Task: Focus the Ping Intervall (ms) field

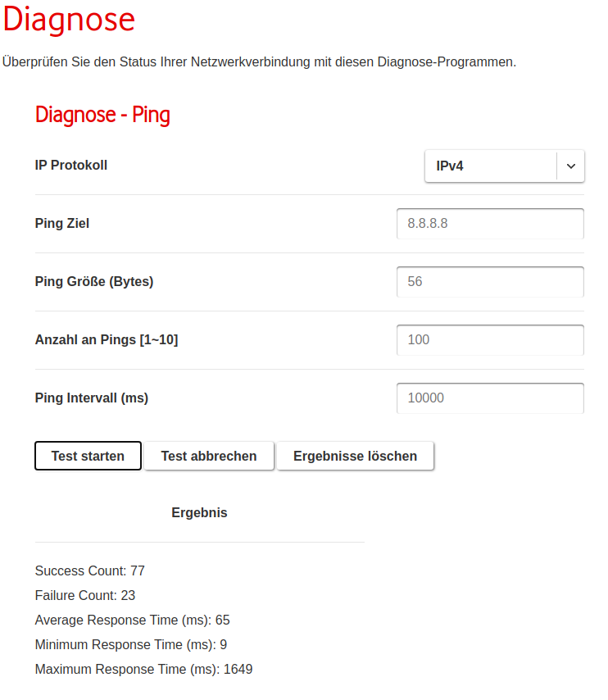Action: click(x=490, y=398)
